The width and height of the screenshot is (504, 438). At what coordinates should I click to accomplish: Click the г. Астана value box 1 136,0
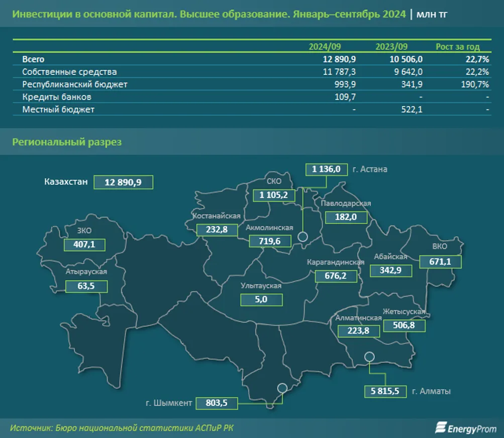click(326, 169)
